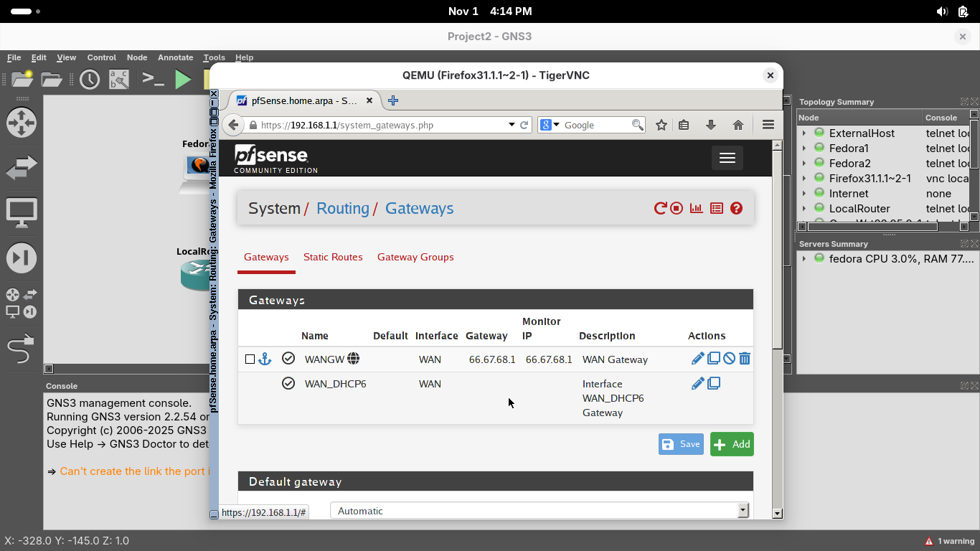Open the Default gateway Automatic dropdown
The image size is (980, 551).
[x=539, y=511]
